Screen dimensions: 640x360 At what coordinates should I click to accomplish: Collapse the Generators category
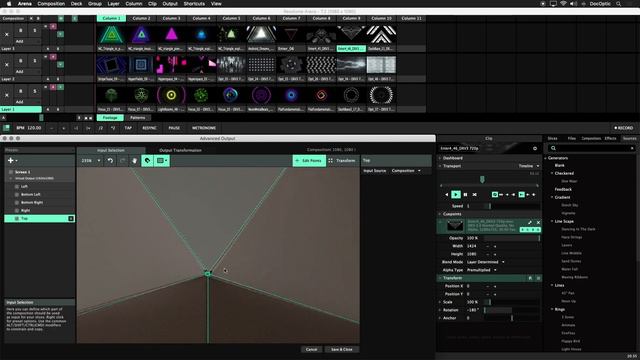[546, 158]
